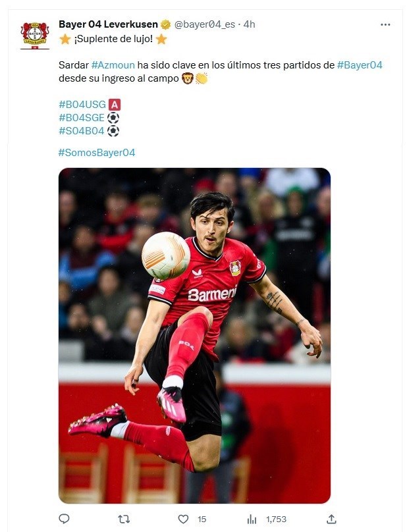
Task: Open the @bayer04_es handle
Action: 205,24
